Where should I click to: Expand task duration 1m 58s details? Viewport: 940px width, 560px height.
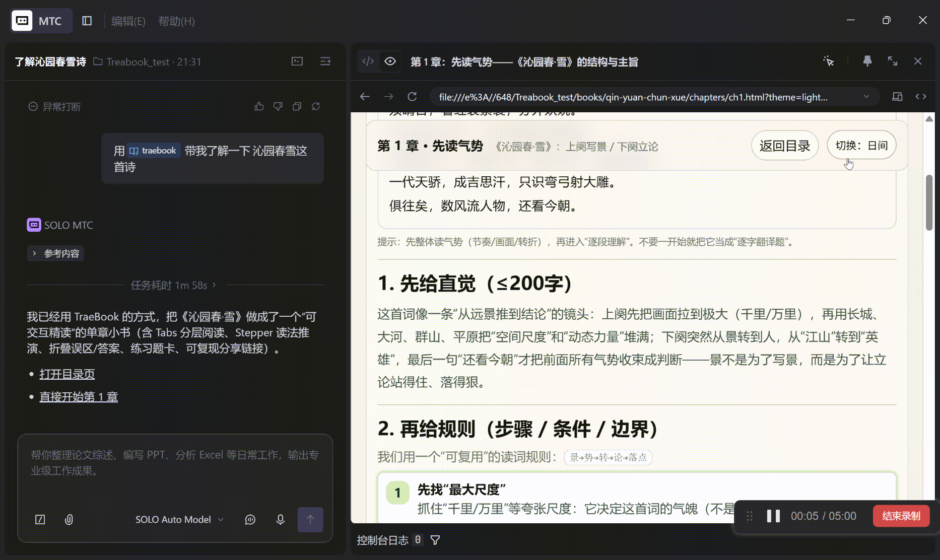[173, 285]
